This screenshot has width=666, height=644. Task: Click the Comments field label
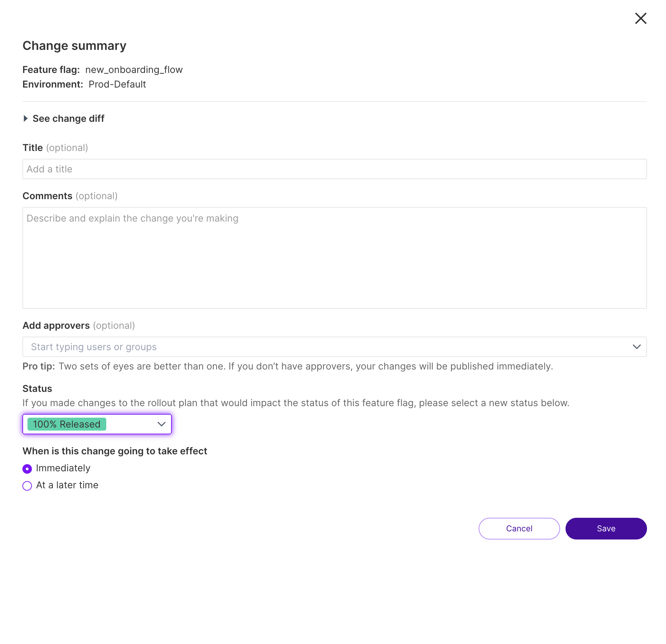48,196
